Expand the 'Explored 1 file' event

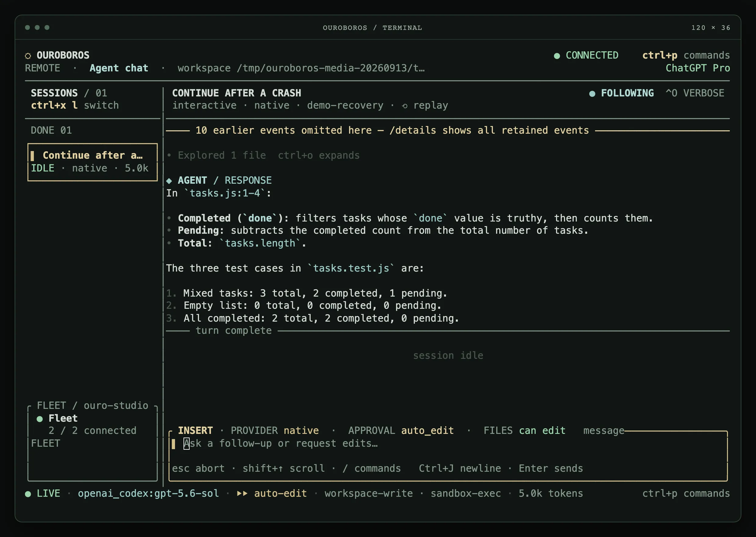[x=263, y=155]
